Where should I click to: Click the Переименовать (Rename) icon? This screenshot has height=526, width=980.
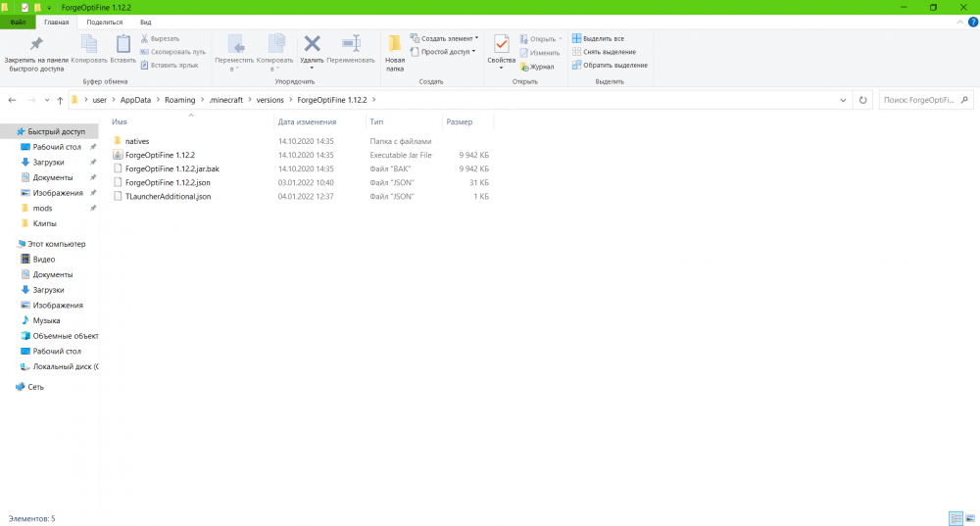(x=351, y=49)
